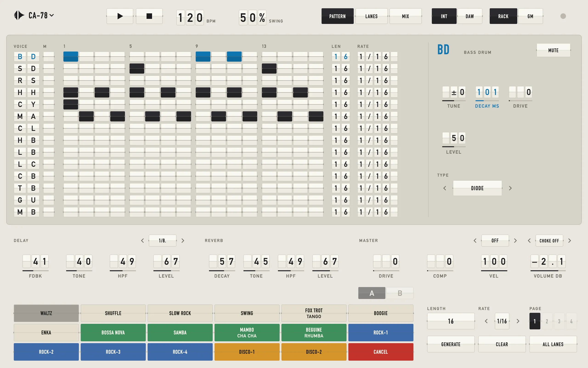The width and height of the screenshot is (588, 368).
Task: Open the delay time 1/8. selector
Action: pos(163,241)
